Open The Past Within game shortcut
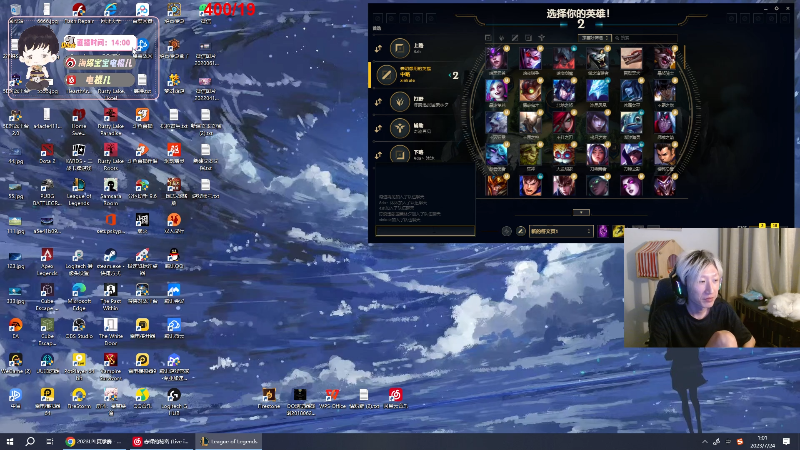This screenshot has height=450, width=800. coord(111,297)
